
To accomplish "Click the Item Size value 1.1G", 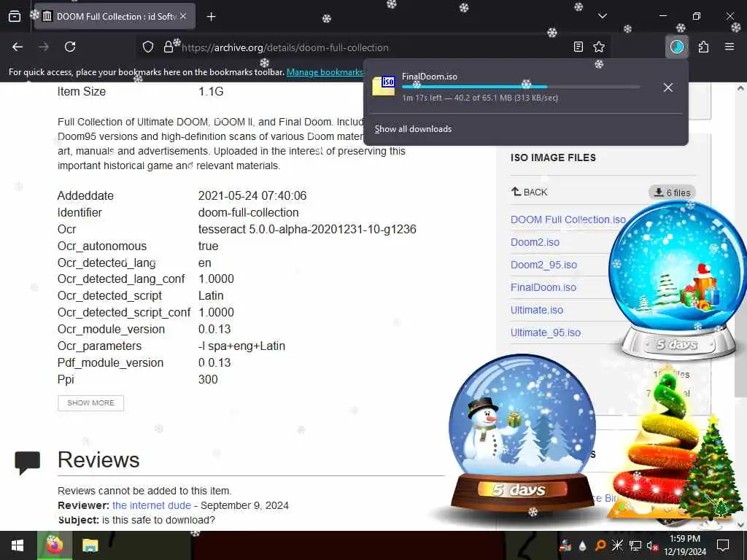I will point(211,91).
